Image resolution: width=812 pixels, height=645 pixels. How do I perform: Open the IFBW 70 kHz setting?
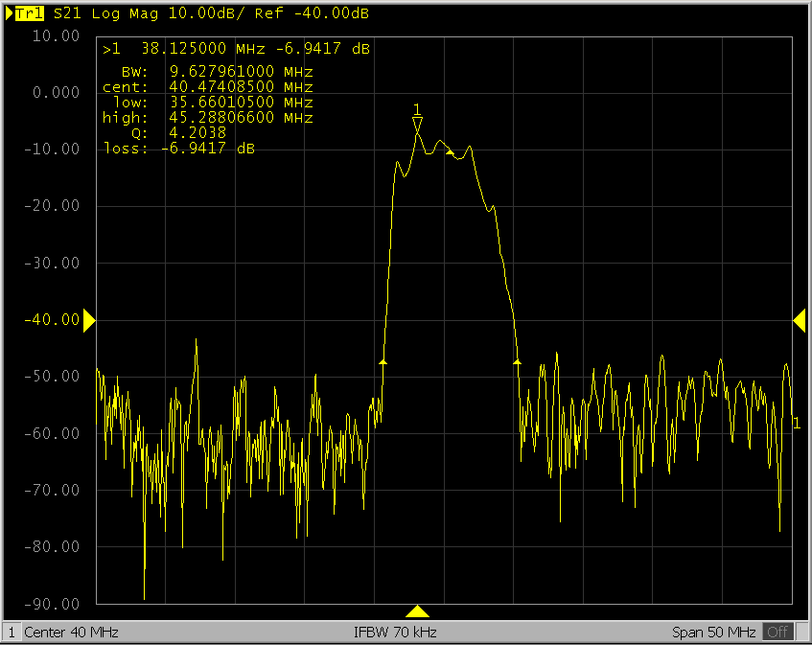pyautogui.click(x=396, y=633)
